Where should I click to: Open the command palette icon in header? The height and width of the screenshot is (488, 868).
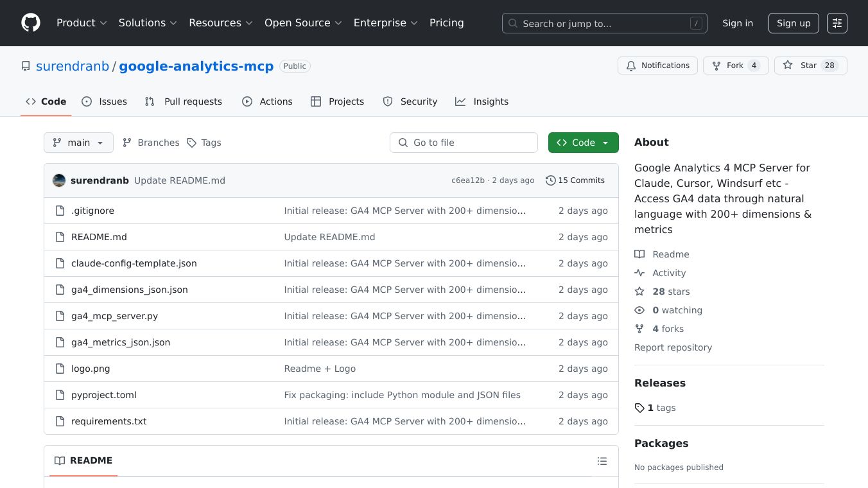point(837,23)
